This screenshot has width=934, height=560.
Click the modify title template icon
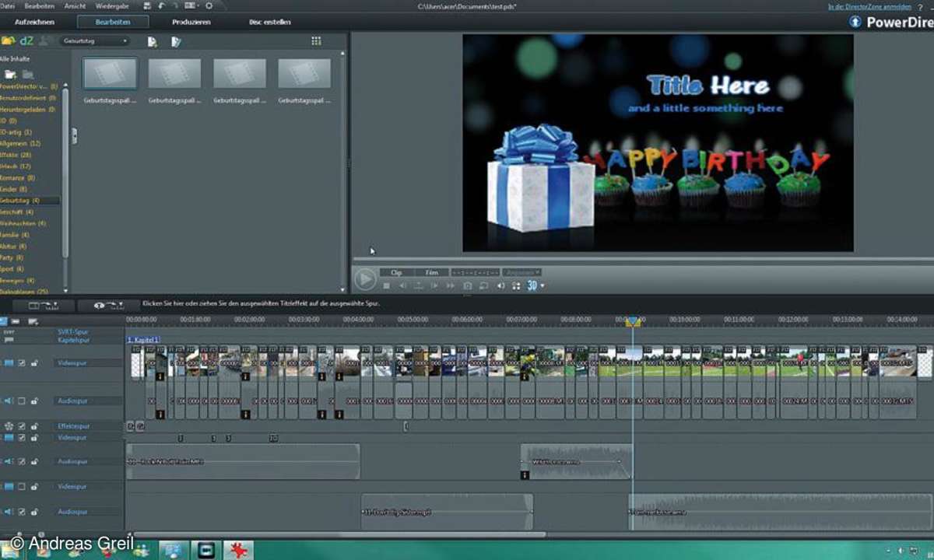[x=176, y=41]
